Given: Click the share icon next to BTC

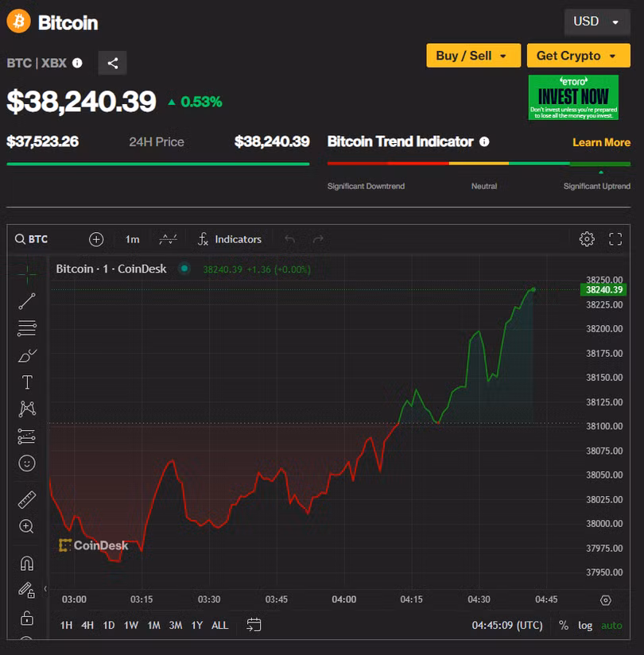Looking at the screenshot, I should click(112, 63).
